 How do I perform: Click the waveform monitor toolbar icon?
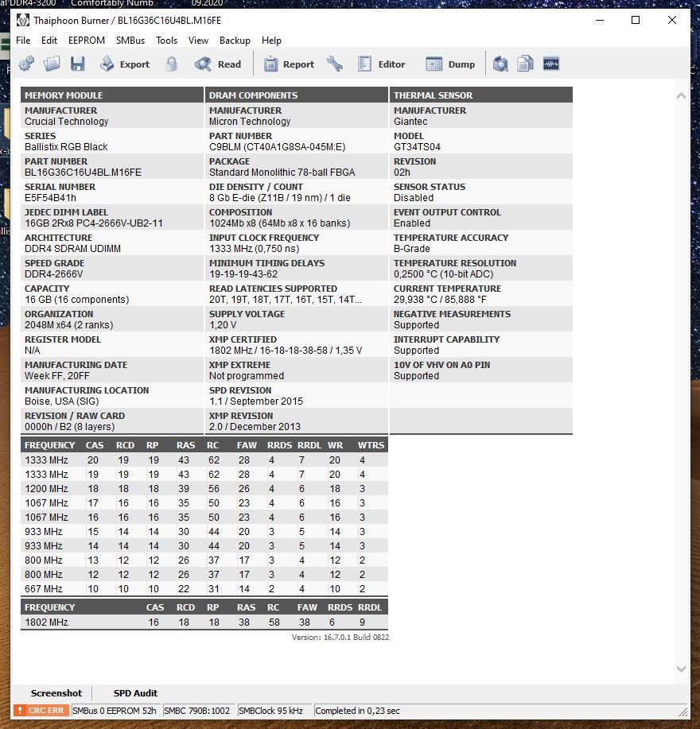(551, 64)
